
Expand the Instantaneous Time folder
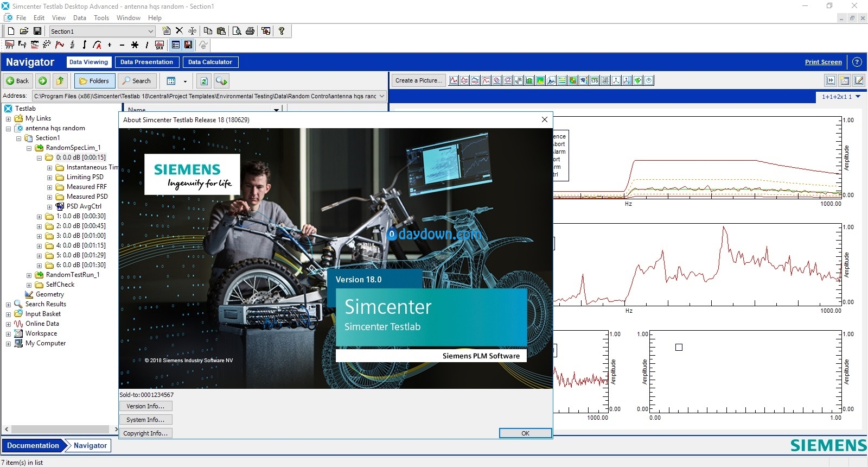(49, 167)
